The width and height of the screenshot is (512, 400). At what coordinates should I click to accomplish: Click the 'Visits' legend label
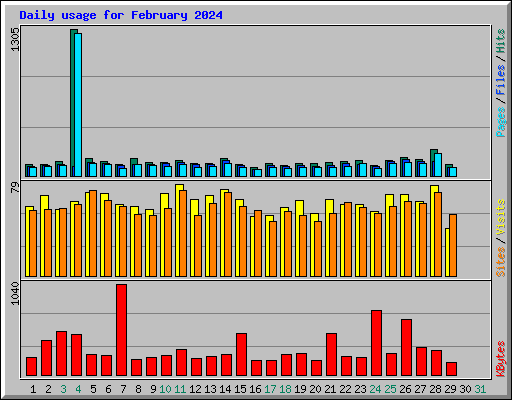[x=501, y=217]
